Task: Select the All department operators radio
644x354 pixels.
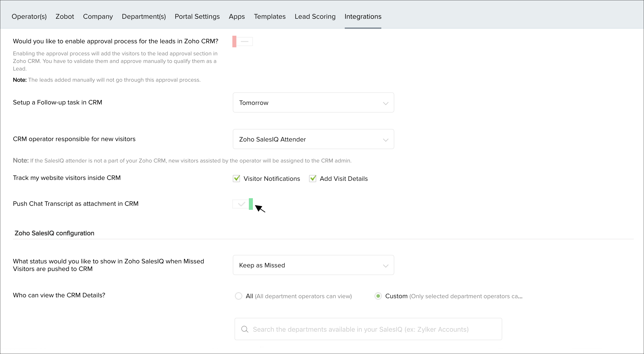Action: (x=239, y=296)
